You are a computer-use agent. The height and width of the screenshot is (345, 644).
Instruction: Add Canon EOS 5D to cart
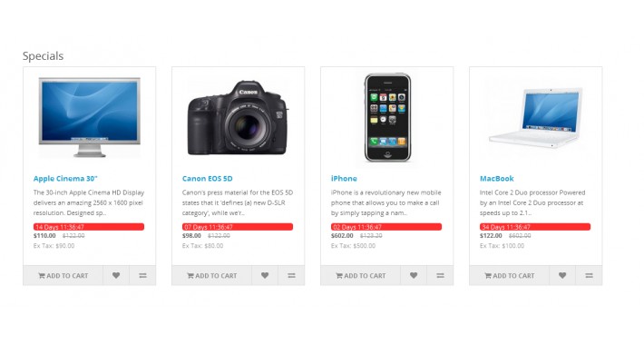click(212, 275)
